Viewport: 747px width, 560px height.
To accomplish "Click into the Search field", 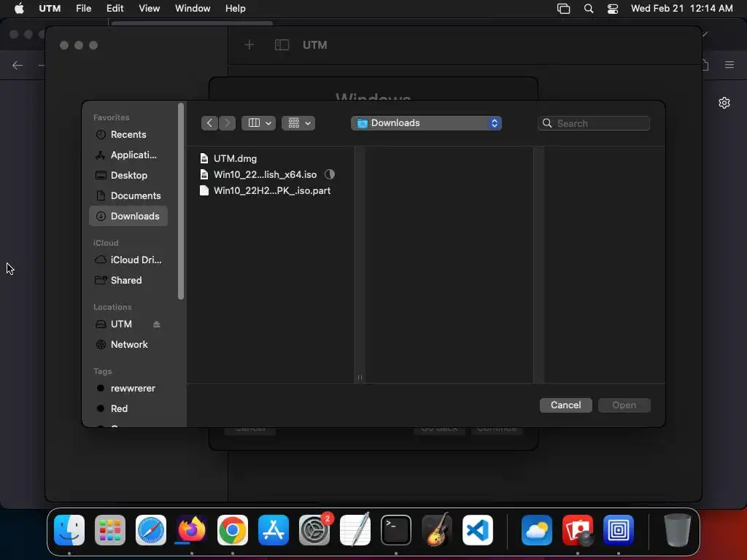I will pos(594,123).
